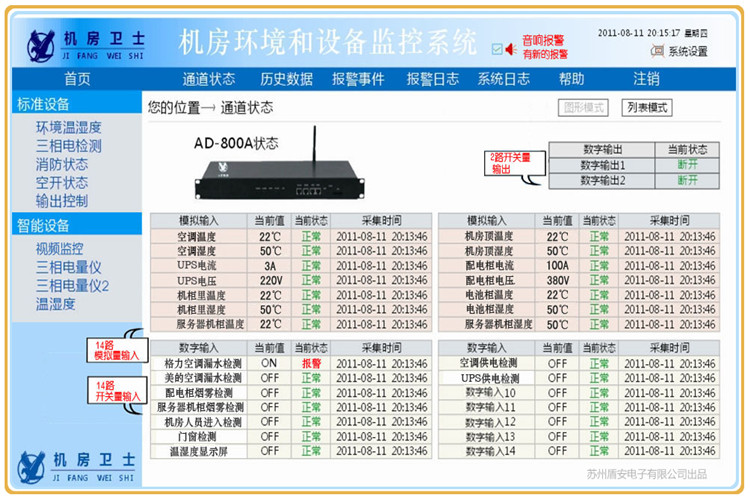Viewport: 750px width, 500px height.
Task: Go to 报警事件 in the menu
Action: pyautogui.click(x=358, y=79)
